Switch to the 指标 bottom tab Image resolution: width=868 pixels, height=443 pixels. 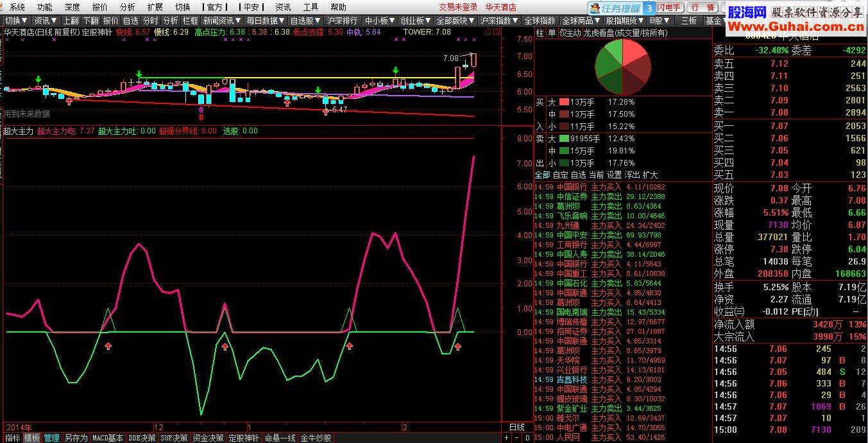(12, 438)
